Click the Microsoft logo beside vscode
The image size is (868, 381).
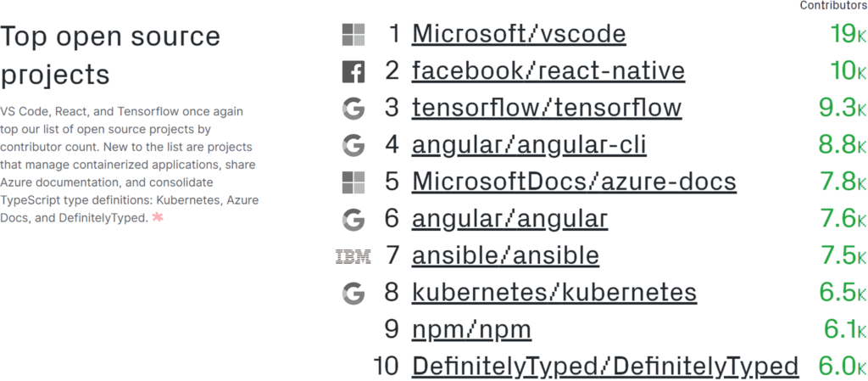(353, 35)
